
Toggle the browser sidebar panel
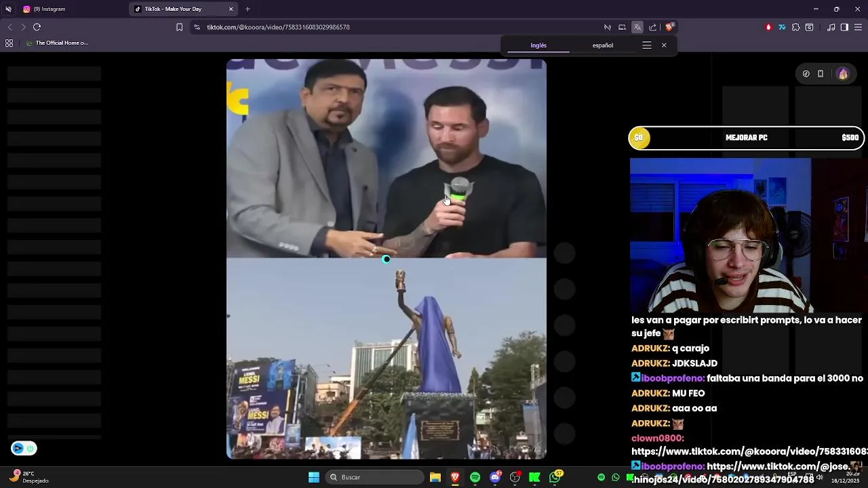pos(844,27)
